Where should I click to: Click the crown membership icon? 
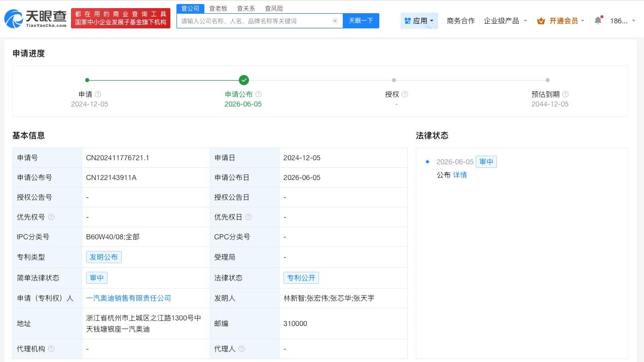(541, 21)
